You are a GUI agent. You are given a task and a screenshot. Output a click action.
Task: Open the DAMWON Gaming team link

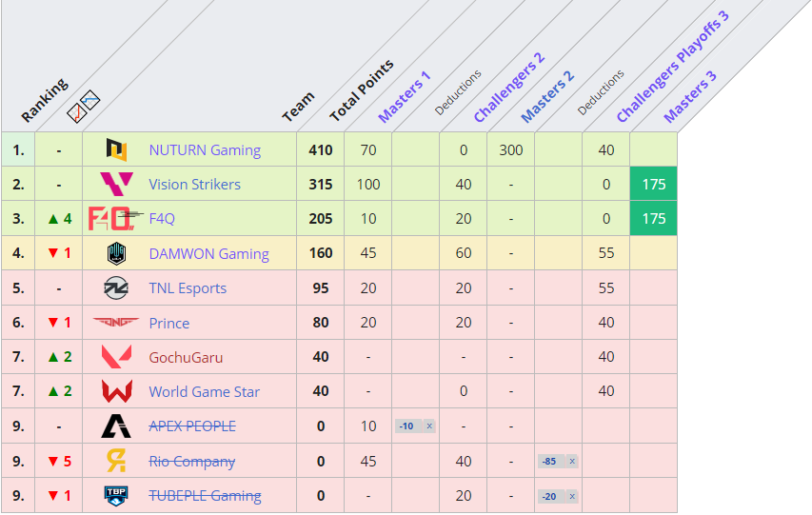click(x=208, y=254)
